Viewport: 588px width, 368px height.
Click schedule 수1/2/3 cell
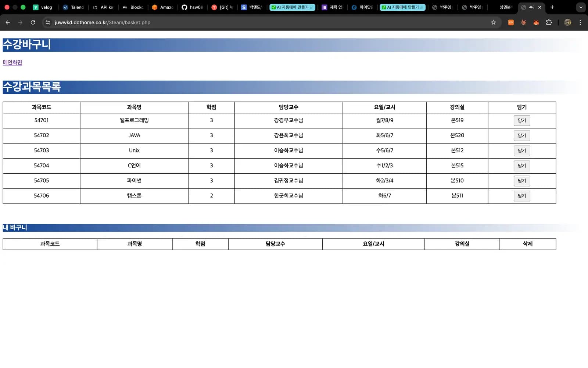click(x=384, y=166)
